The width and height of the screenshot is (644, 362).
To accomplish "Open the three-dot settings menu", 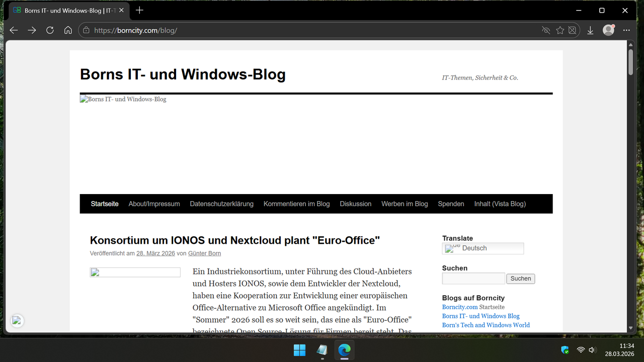I will click(626, 30).
